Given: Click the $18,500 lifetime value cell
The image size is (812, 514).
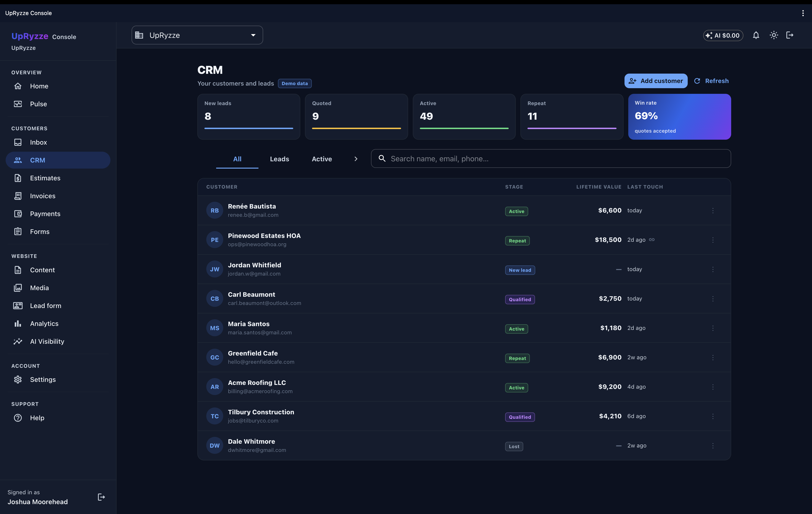Looking at the screenshot, I should coord(608,240).
